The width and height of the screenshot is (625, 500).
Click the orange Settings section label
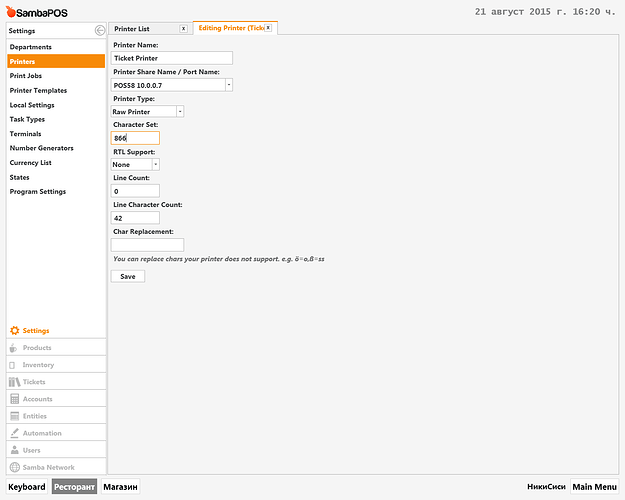click(x=36, y=331)
